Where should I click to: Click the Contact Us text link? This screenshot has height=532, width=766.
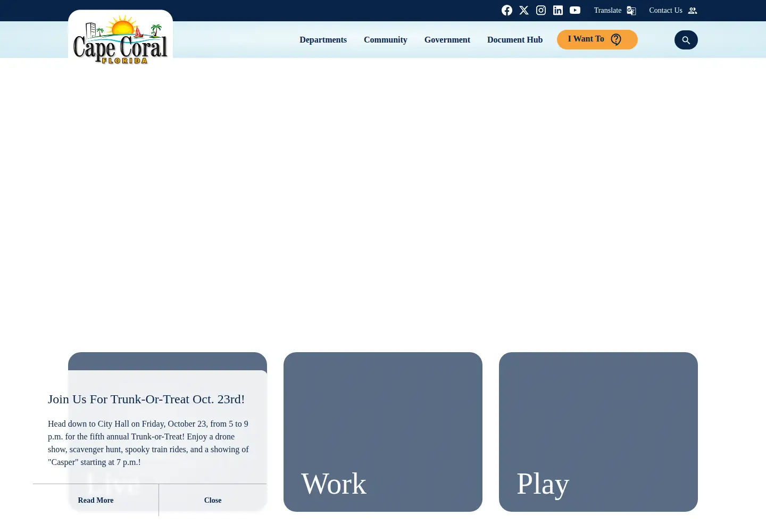click(665, 11)
